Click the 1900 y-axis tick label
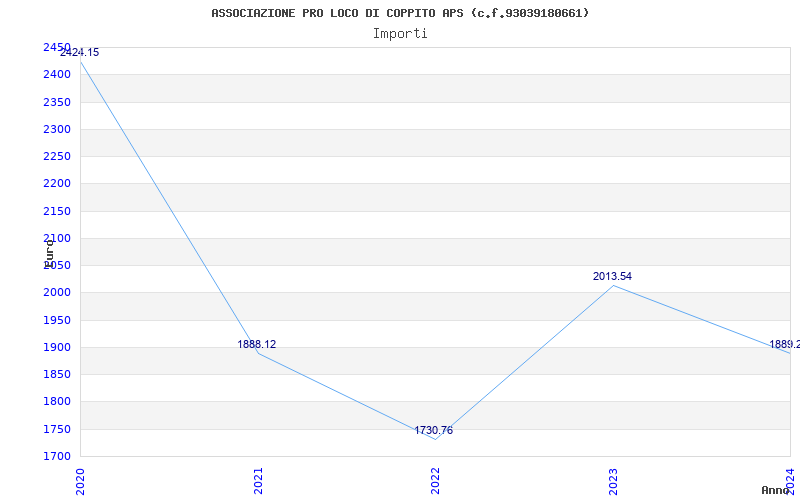This screenshot has height=500, width=800. click(x=57, y=347)
